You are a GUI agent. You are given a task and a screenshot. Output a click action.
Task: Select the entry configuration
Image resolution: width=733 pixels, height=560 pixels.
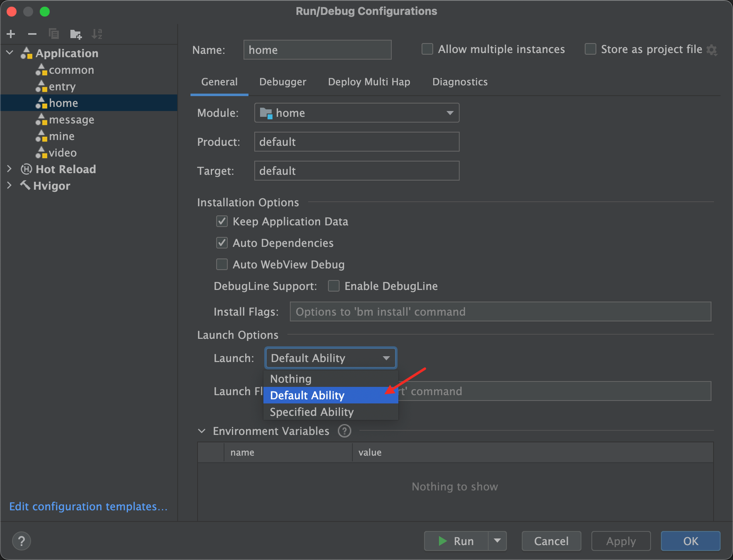pos(89,87)
